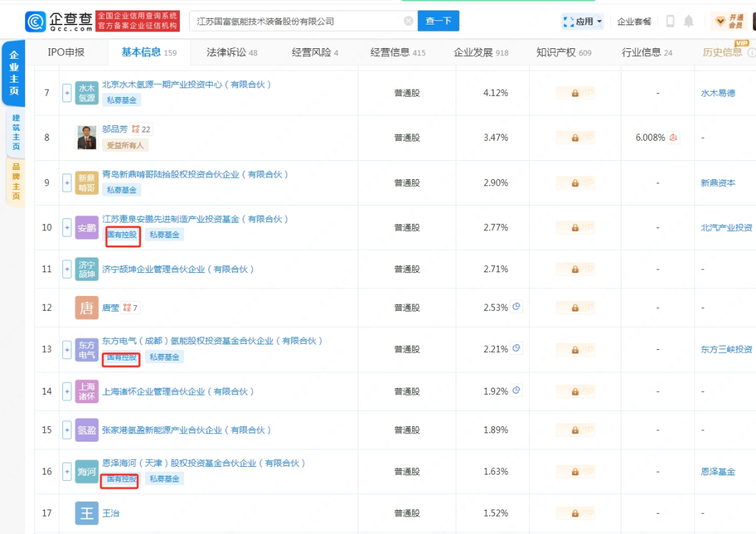
Task: Click the 氢盈 company logo
Action: (87, 430)
